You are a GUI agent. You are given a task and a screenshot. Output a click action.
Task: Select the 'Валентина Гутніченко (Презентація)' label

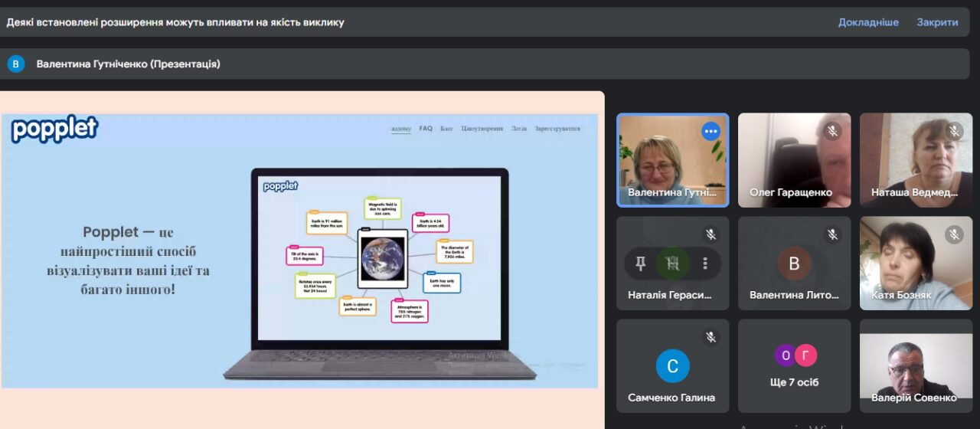coord(128,64)
